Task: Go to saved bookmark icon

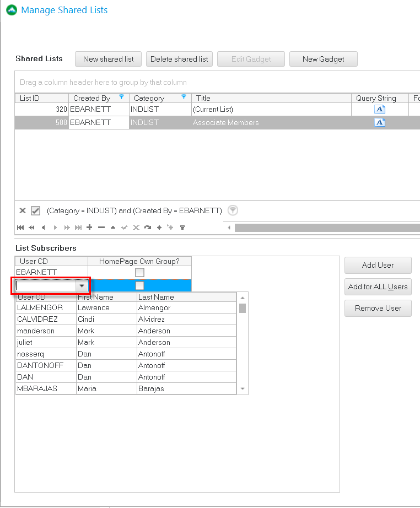Action: (170, 227)
